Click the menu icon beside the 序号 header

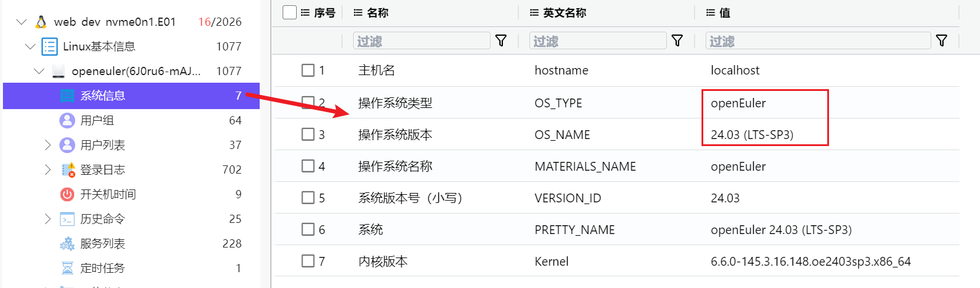coord(305,12)
